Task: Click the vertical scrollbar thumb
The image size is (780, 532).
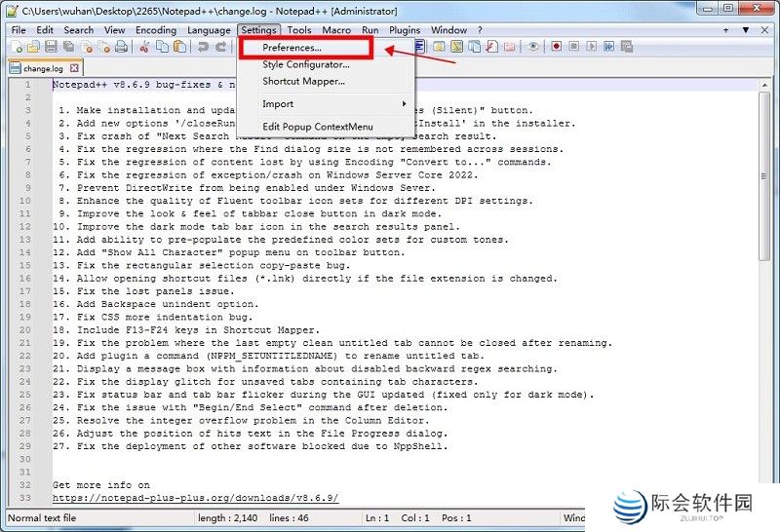Action: coord(764,176)
